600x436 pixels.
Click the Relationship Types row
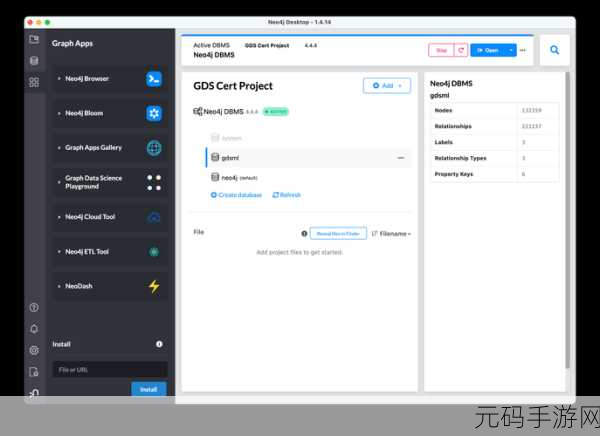point(494,158)
